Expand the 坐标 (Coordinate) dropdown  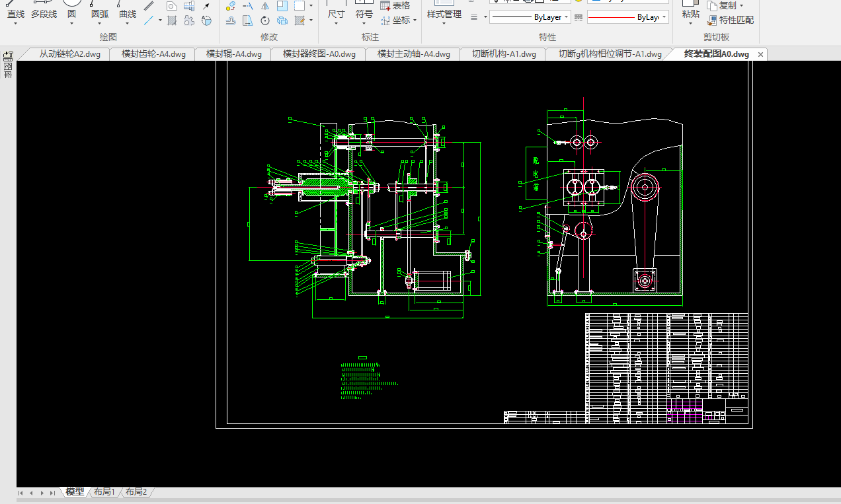tap(415, 20)
